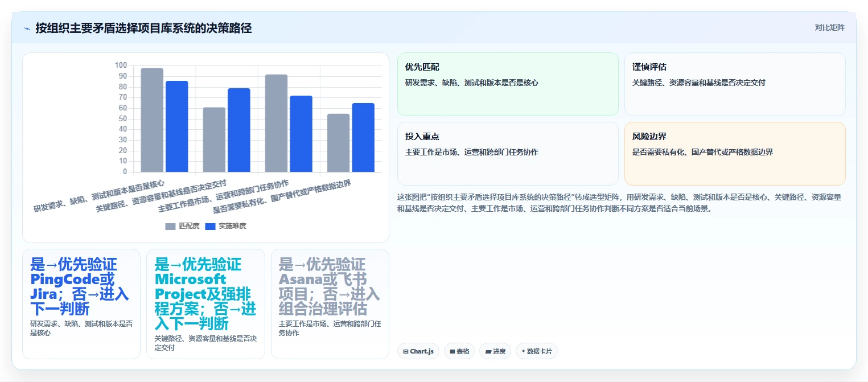Screen dimensions: 868x382
Task: Open the 优先匹配 green card
Action: 508,84
